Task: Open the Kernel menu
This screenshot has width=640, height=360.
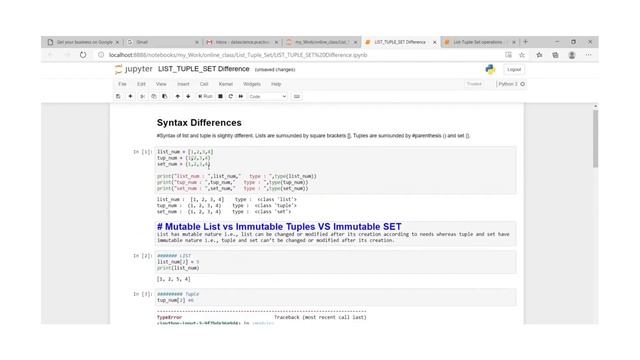Action: pyautogui.click(x=226, y=84)
